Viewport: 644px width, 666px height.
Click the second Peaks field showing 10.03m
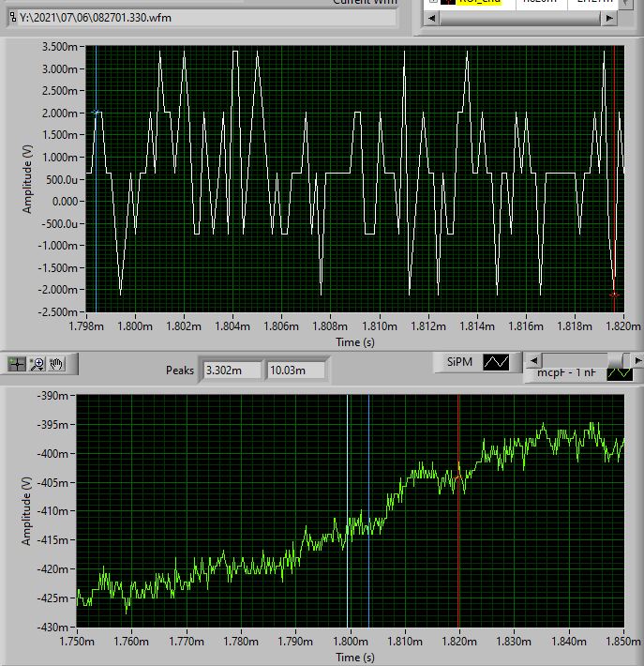(296, 371)
